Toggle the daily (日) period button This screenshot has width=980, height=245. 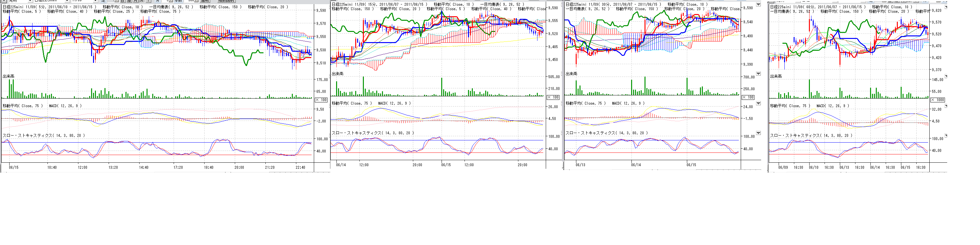coord(122,1)
